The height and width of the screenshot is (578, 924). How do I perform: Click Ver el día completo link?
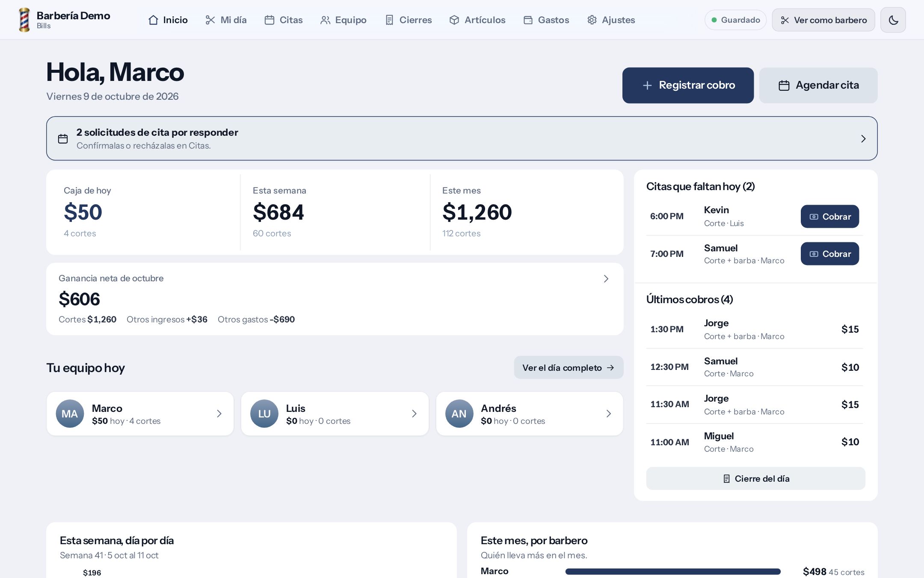pyautogui.click(x=569, y=367)
